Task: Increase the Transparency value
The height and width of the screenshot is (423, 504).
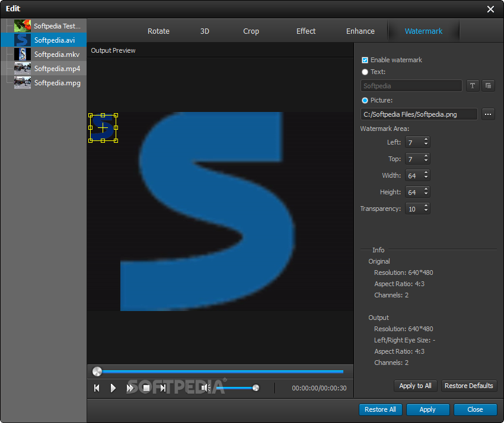Action: coord(426,206)
